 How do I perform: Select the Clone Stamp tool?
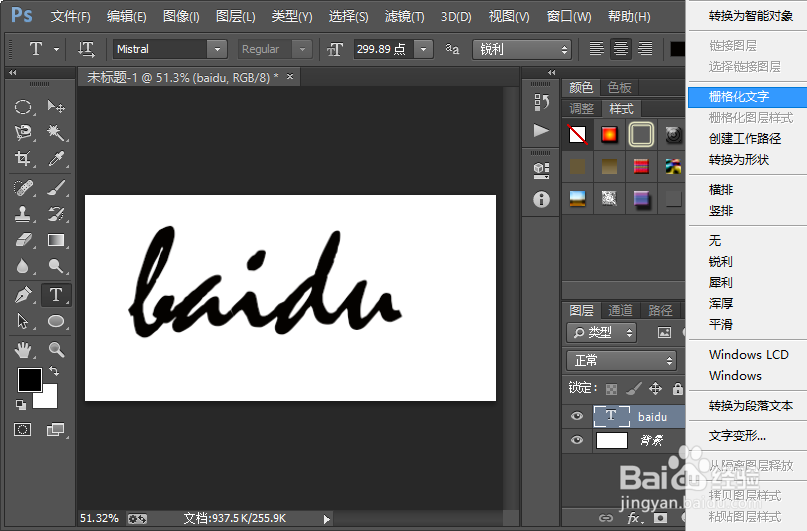23,214
